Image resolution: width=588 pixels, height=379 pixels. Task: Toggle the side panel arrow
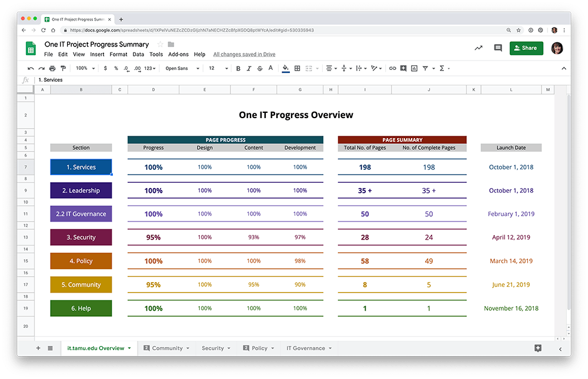tap(560, 349)
